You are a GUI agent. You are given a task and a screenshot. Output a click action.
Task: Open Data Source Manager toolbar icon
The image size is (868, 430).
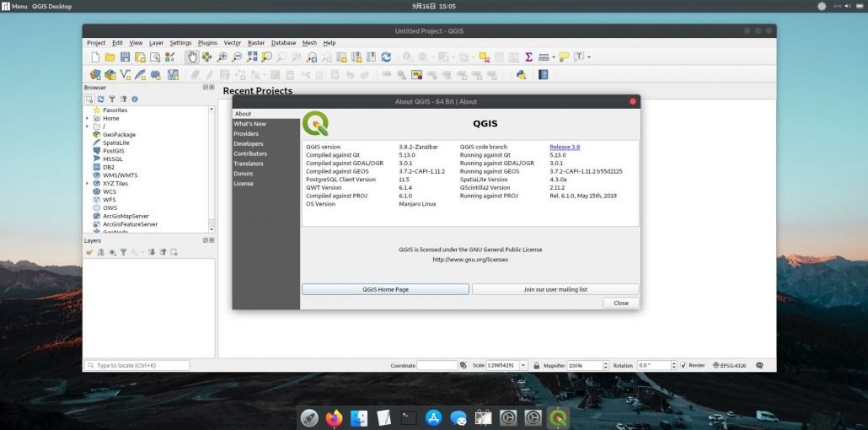coord(95,75)
